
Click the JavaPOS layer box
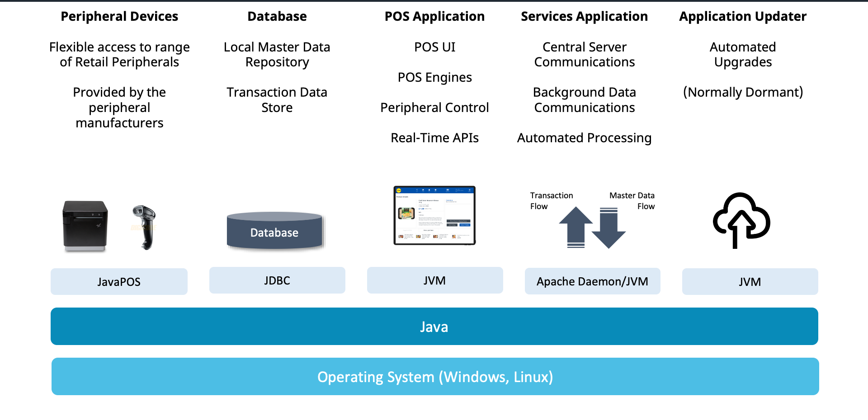119,281
